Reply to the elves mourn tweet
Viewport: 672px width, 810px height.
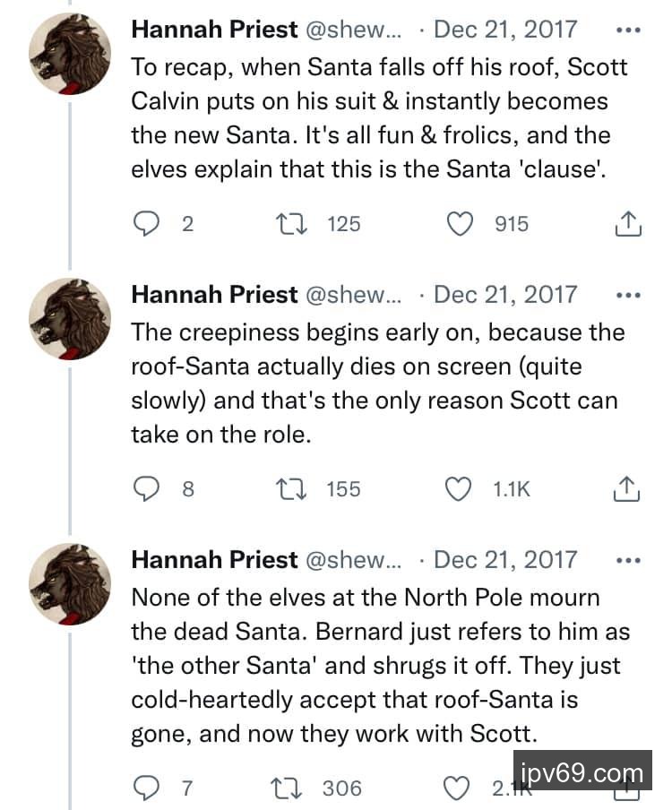[145, 788]
